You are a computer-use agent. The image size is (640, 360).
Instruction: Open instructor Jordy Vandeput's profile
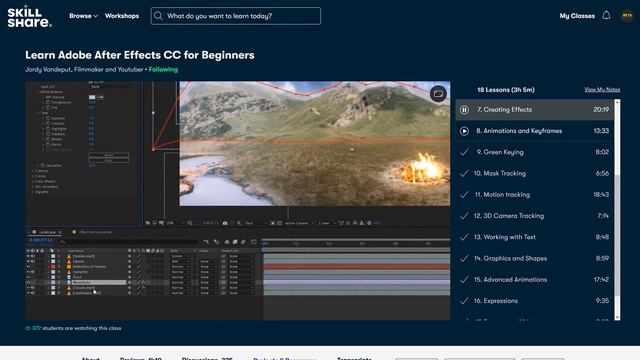[x=84, y=69]
